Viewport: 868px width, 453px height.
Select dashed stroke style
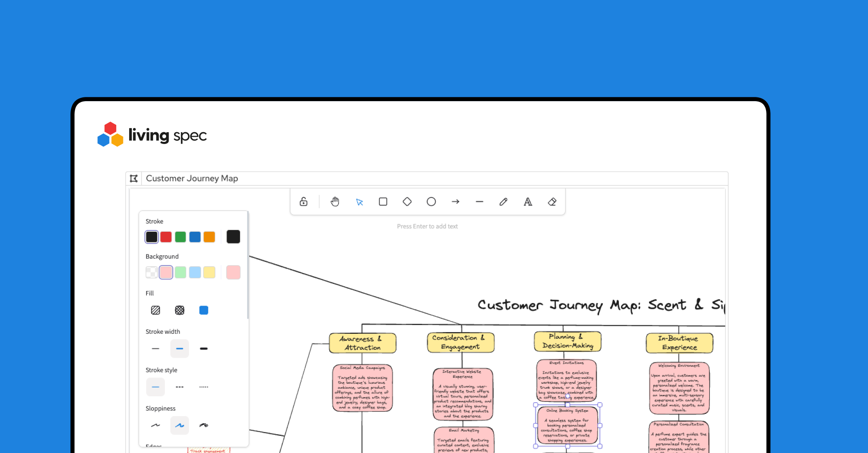pos(180,387)
